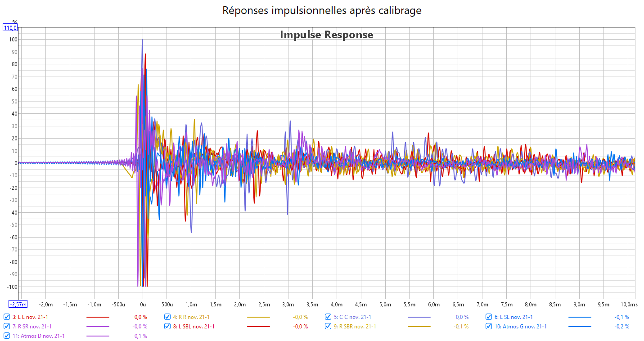The width and height of the screenshot is (644, 341).
Task: Click the -0,2 % value for Atmos G
Action: click(621, 327)
